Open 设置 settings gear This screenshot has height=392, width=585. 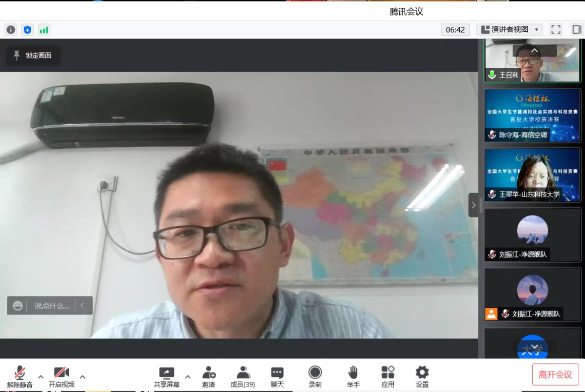[x=422, y=377]
